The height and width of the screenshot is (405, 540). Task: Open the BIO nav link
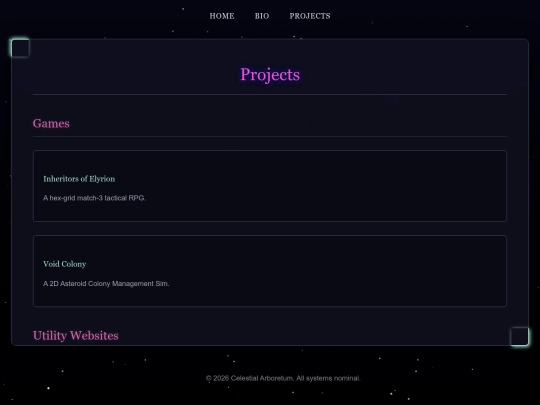262,16
